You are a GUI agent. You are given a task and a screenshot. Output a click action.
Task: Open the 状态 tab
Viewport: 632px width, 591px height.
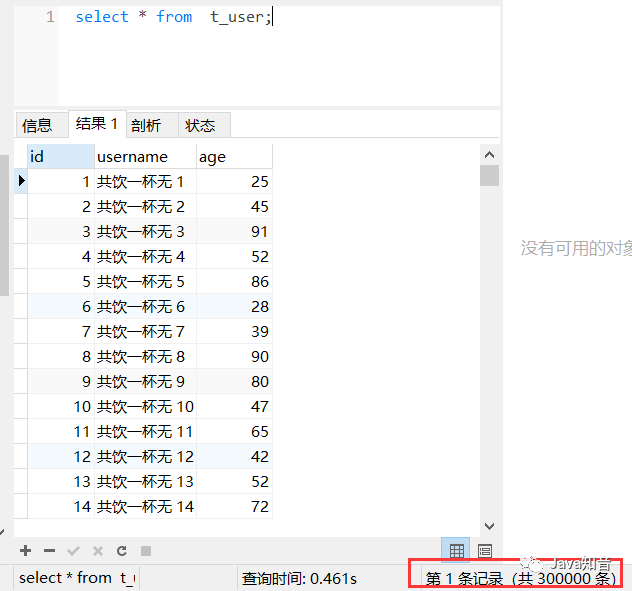click(204, 125)
